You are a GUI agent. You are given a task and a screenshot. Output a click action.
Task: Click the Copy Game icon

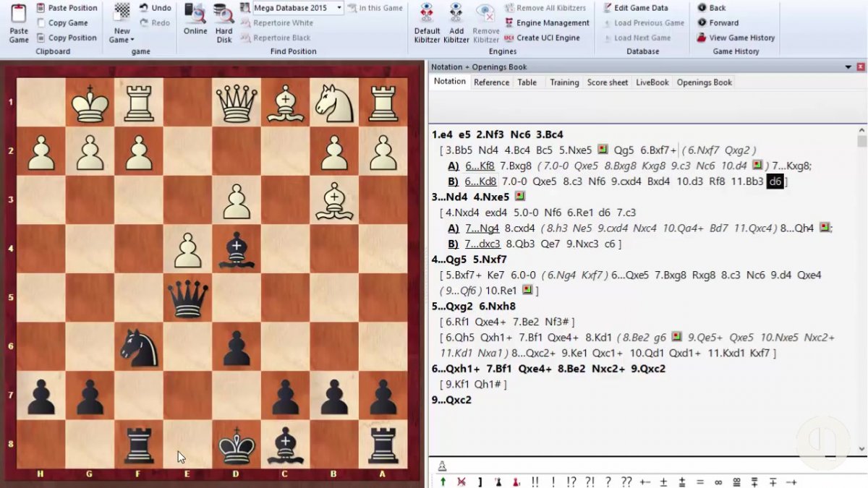point(41,23)
